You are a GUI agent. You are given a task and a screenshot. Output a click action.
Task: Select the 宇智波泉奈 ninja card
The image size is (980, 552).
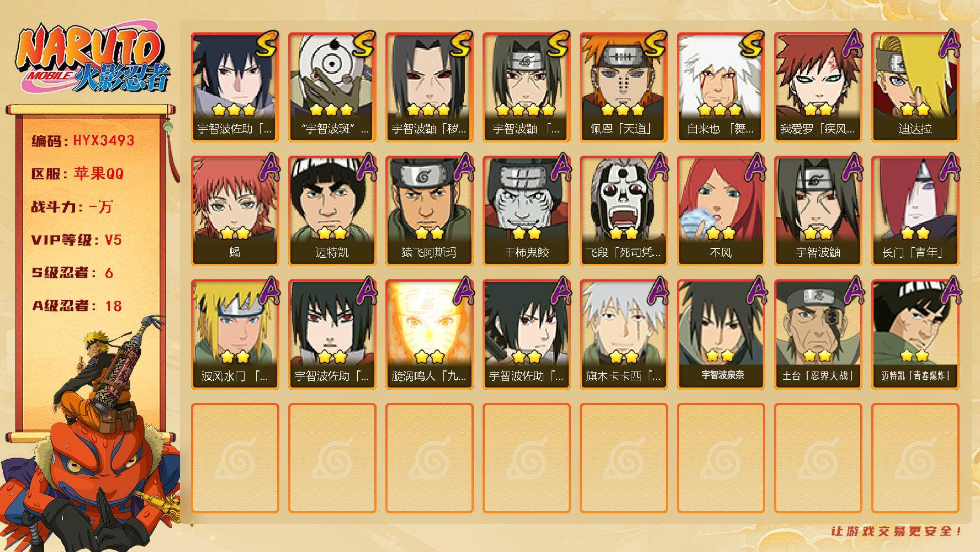click(721, 335)
